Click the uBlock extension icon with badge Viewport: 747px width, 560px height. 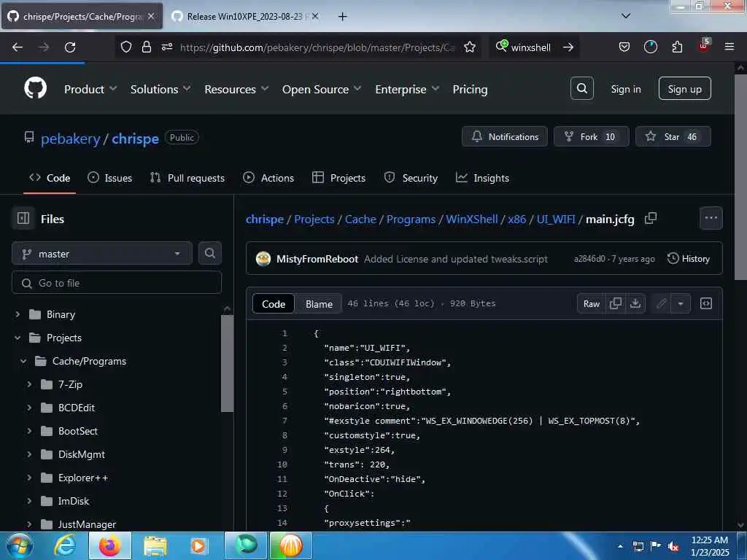click(704, 46)
